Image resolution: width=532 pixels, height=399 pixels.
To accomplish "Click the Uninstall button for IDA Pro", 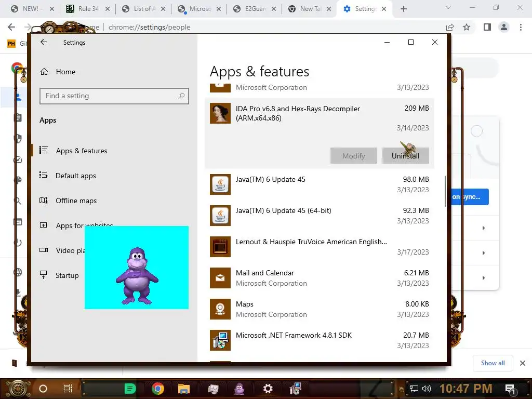I will pos(405,156).
